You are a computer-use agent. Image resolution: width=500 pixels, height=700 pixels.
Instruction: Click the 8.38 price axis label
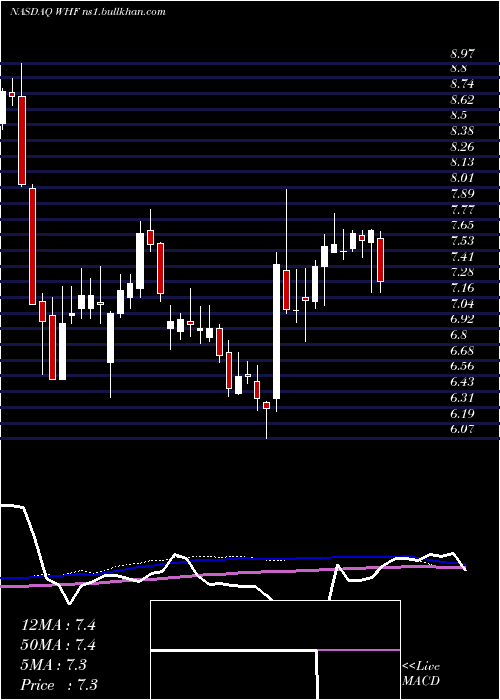(462, 131)
